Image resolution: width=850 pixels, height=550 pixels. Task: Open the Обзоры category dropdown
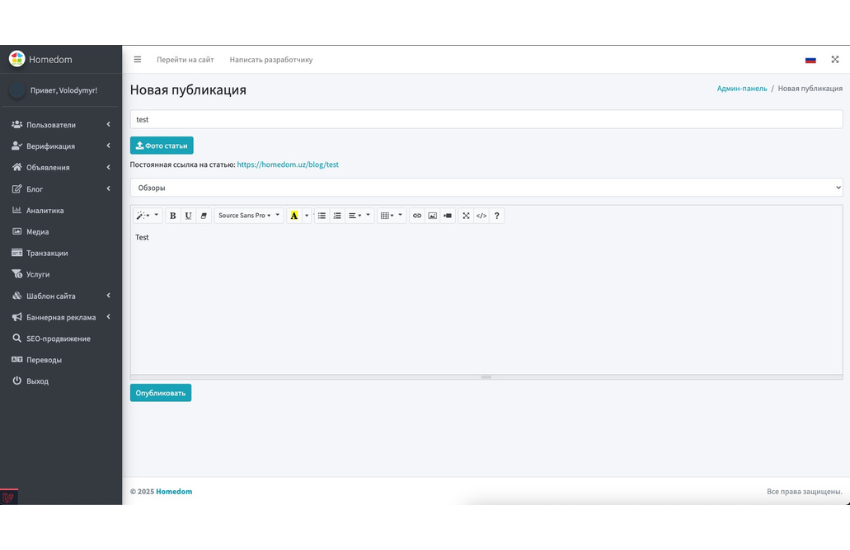pos(486,188)
